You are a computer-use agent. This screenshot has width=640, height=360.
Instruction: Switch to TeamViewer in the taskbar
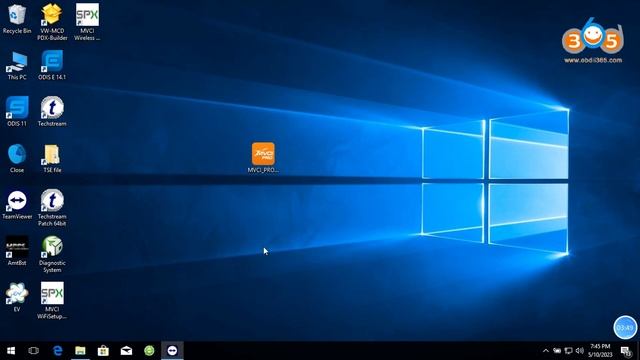click(x=172, y=351)
